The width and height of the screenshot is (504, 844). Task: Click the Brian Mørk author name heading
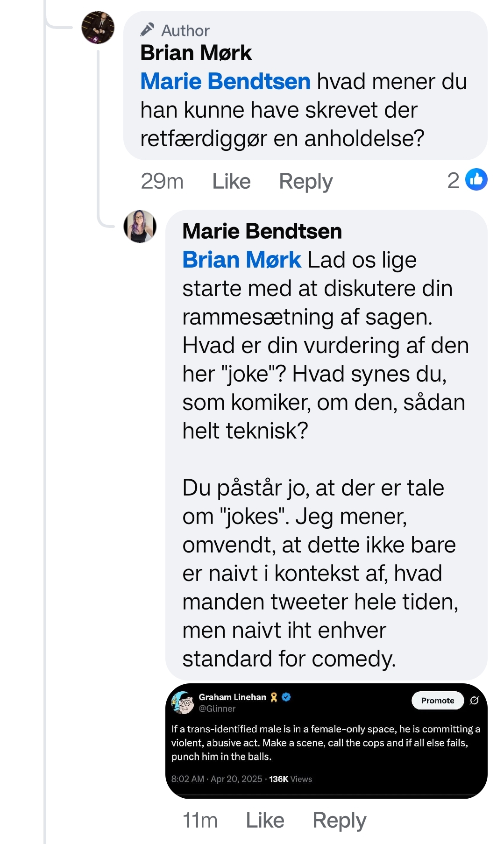tap(196, 53)
